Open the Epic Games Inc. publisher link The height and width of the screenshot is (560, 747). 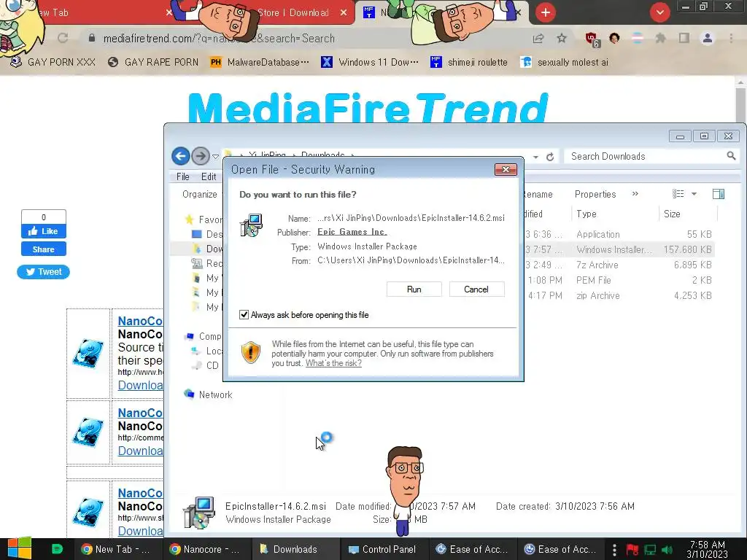tap(352, 232)
